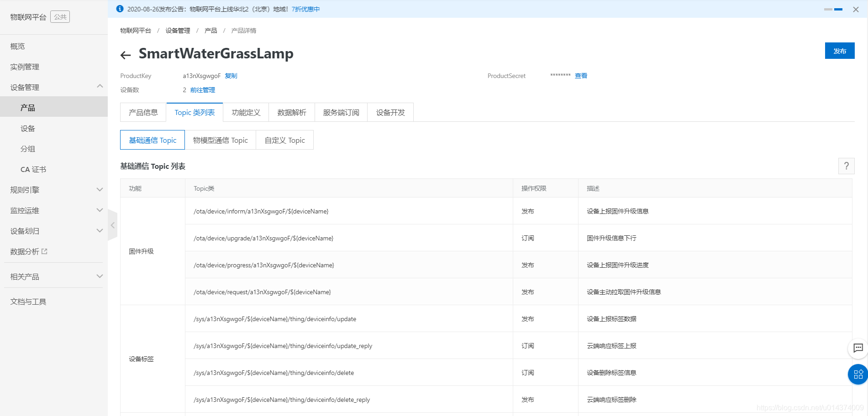Open the 7折优惠中 promotion link
This screenshot has width=868, height=416.
pyautogui.click(x=305, y=9)
